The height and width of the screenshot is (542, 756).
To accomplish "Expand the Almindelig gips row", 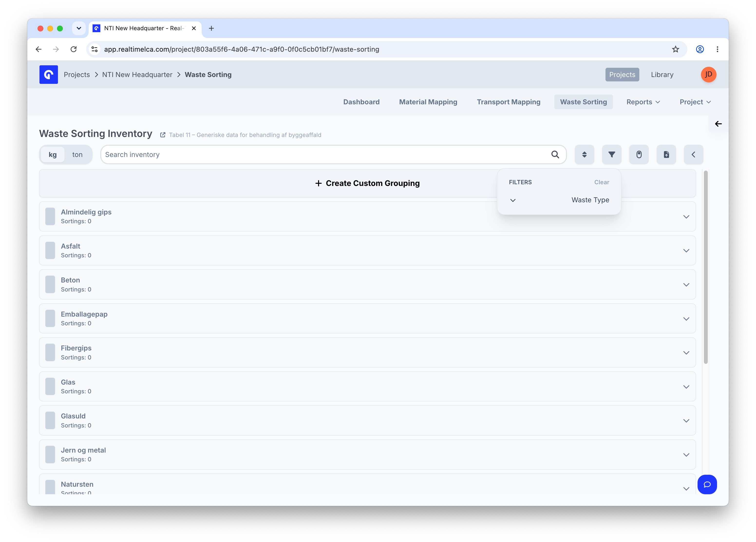I will 686,216.
